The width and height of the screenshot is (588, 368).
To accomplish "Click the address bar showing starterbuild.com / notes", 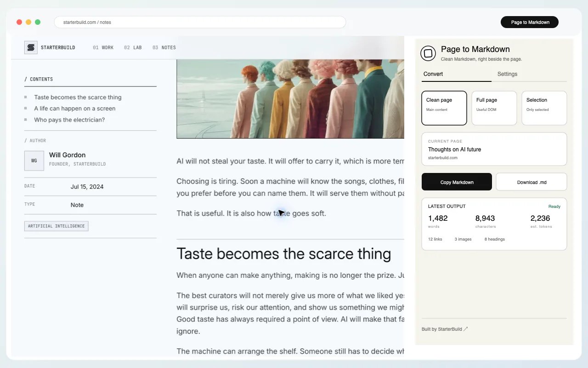I will (200, 22).
